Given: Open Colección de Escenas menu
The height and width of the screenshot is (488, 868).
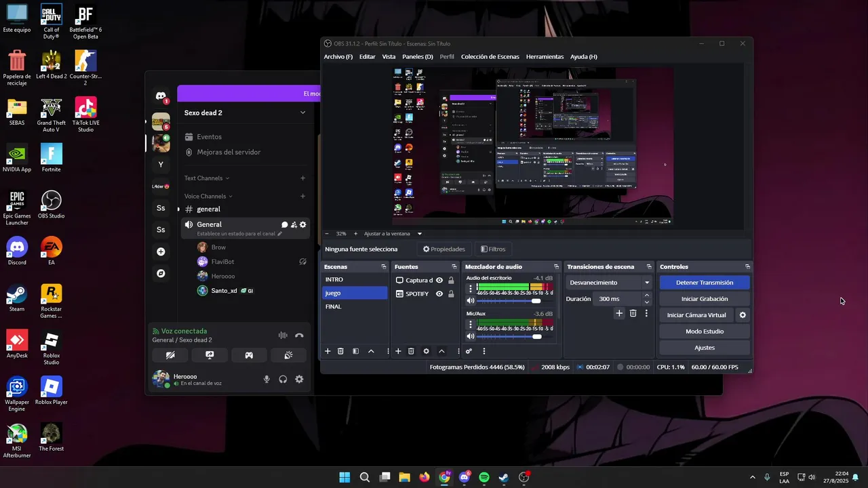Looking at the screenshot, I should coord(490,57).
